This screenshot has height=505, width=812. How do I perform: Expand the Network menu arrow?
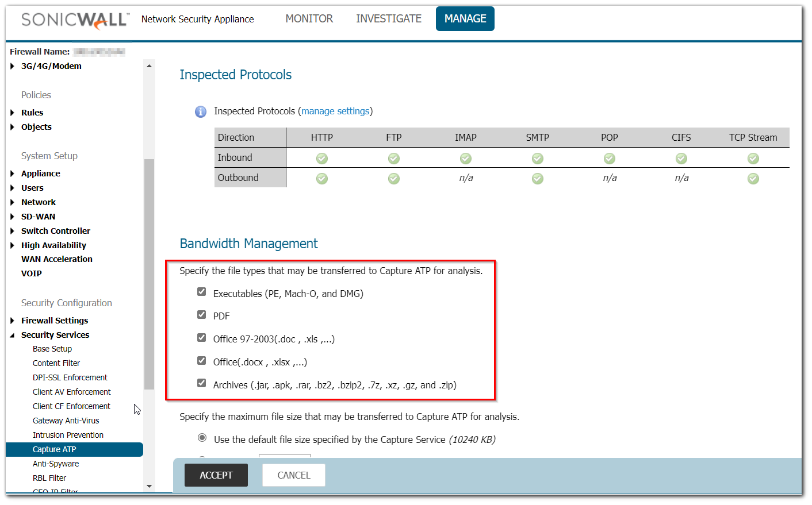point(12,202)
